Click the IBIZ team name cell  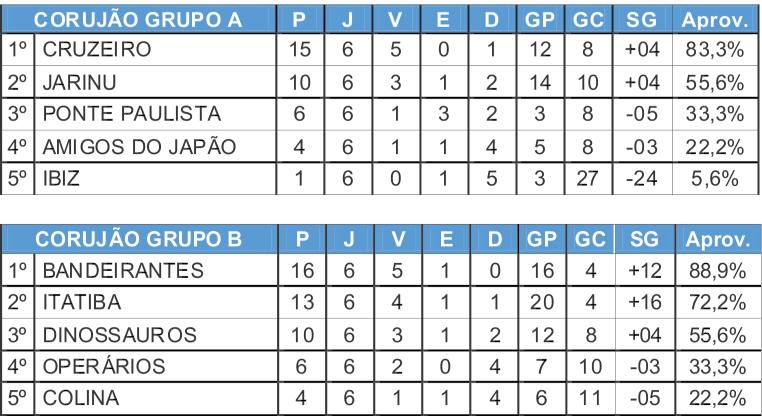tap(155, 178)
